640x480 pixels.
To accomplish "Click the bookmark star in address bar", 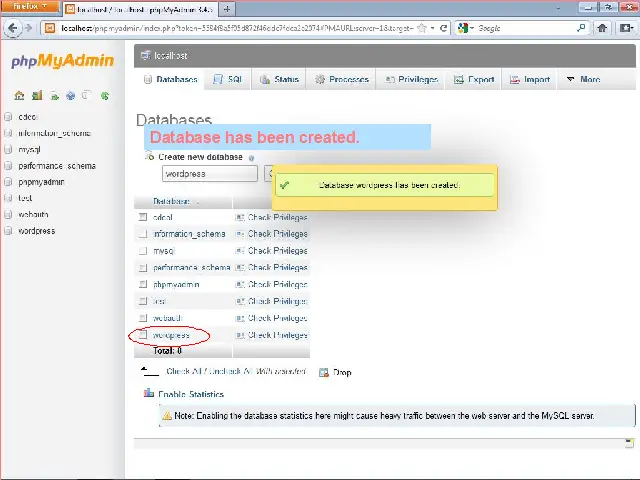I will pyautogui.click(x=422, y=28).
